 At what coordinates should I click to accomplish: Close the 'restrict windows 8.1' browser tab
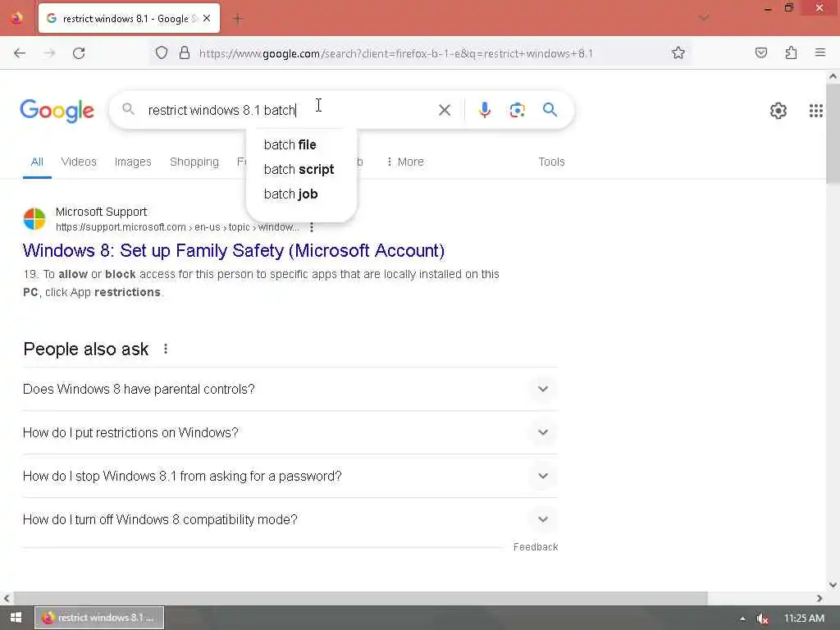(x=207, y=19)
